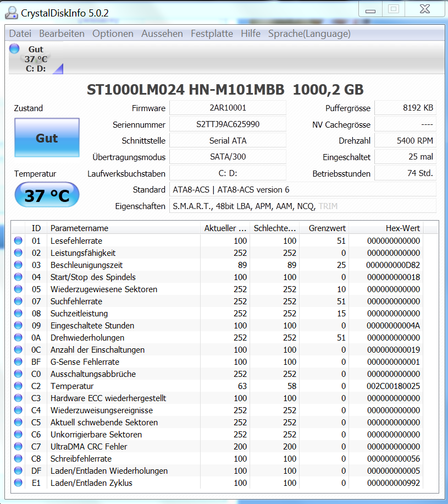
Task: Click the status dot for UltraDMA CRC Fehler
Action: pyautogui.click(x=18, y=446)
